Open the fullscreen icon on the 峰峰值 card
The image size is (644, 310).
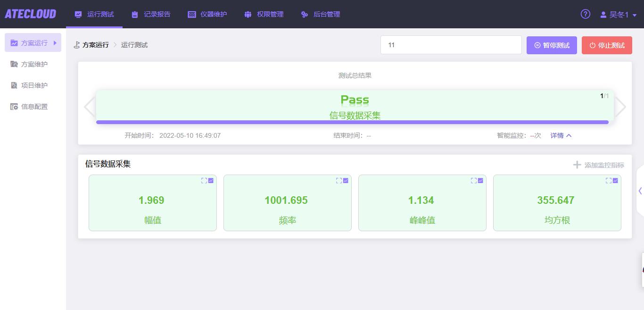(474, 180)
